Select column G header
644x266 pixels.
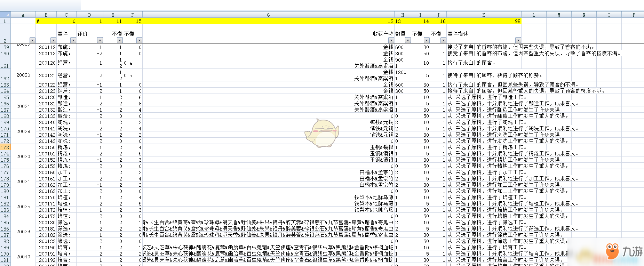coord(268,15)
